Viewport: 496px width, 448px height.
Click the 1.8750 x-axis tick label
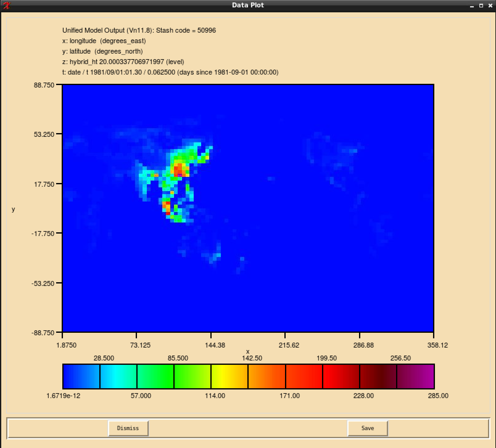tap(66, 345)
